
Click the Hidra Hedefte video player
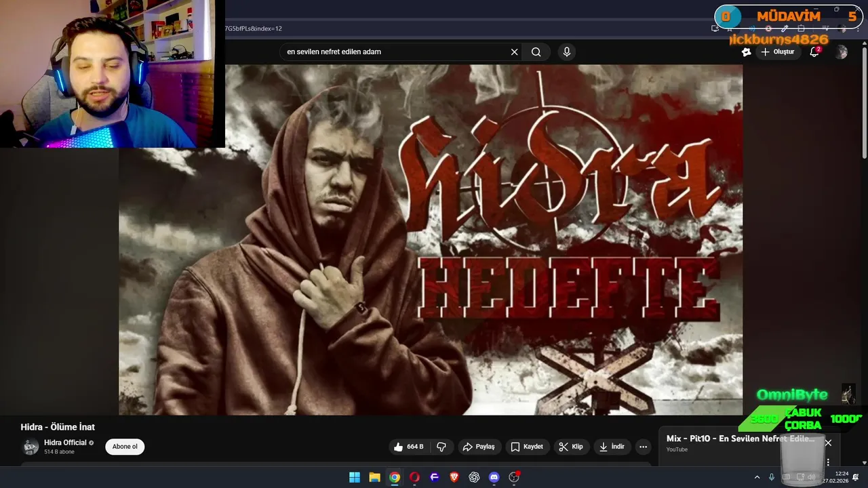click(x=431, y=239)
